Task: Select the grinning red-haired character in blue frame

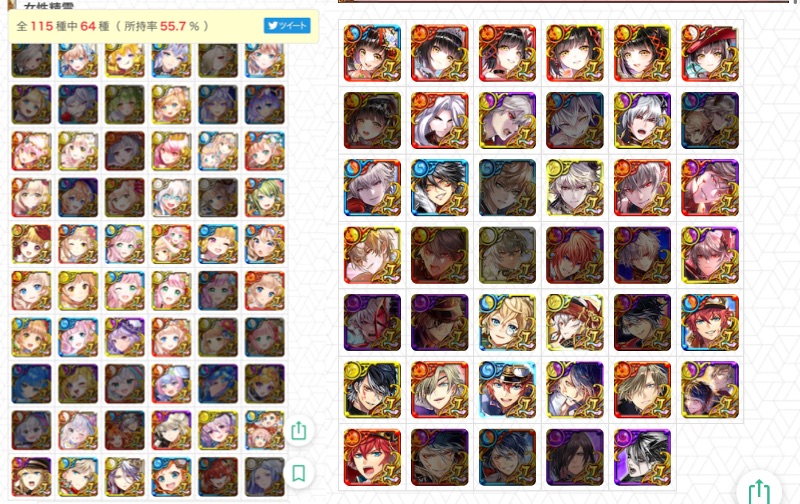Action: pyautogui.click(x=710, y=322)
